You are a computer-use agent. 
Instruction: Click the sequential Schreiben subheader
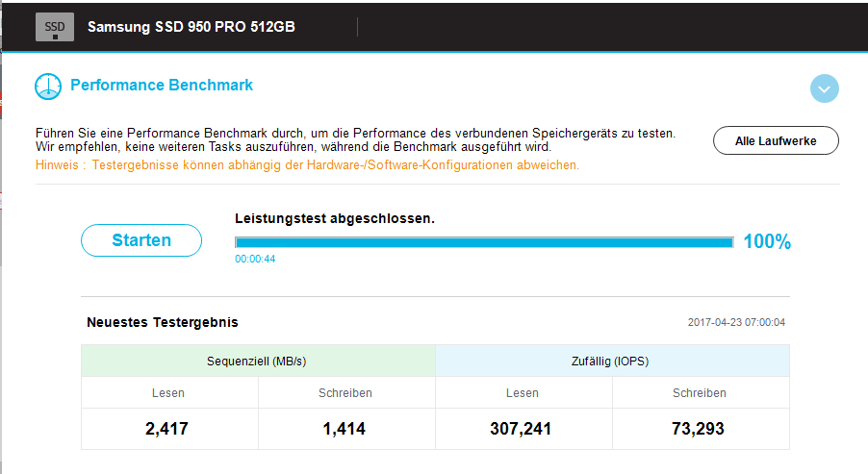click(346, 392)
